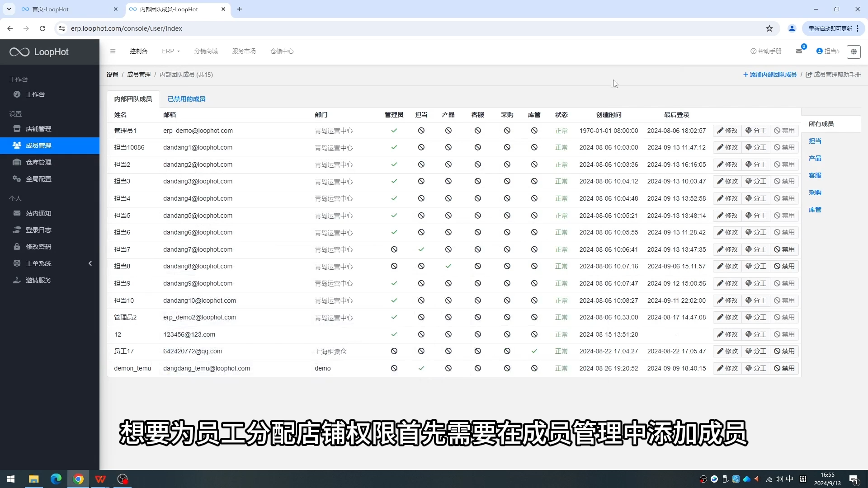Switch to 已禁用的成员 tab

pos(186,99)
